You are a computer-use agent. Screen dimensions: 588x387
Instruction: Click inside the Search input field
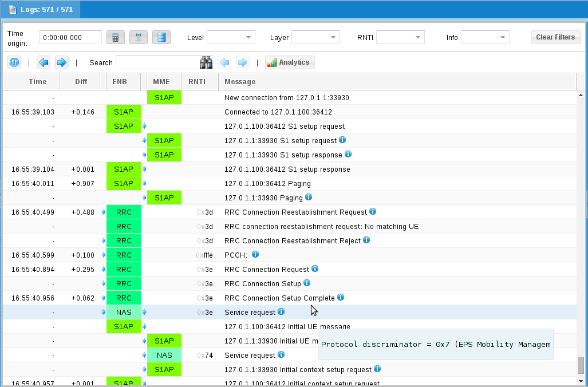[160, 62]
